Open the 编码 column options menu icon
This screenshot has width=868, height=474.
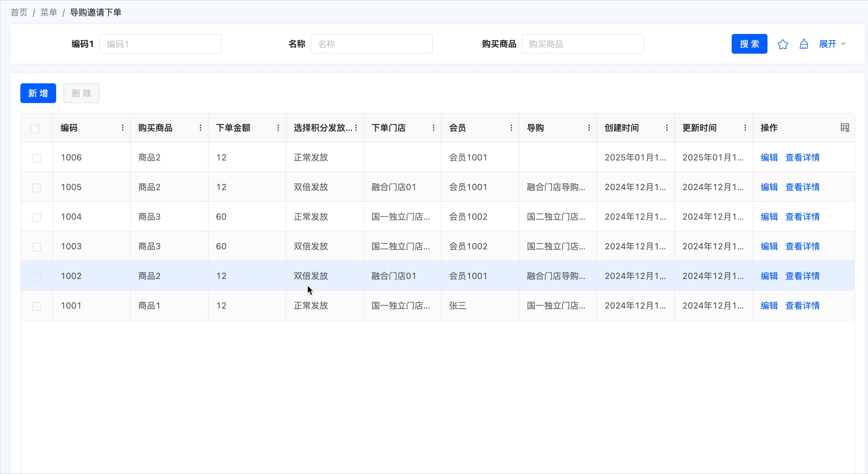click(123, 128)
